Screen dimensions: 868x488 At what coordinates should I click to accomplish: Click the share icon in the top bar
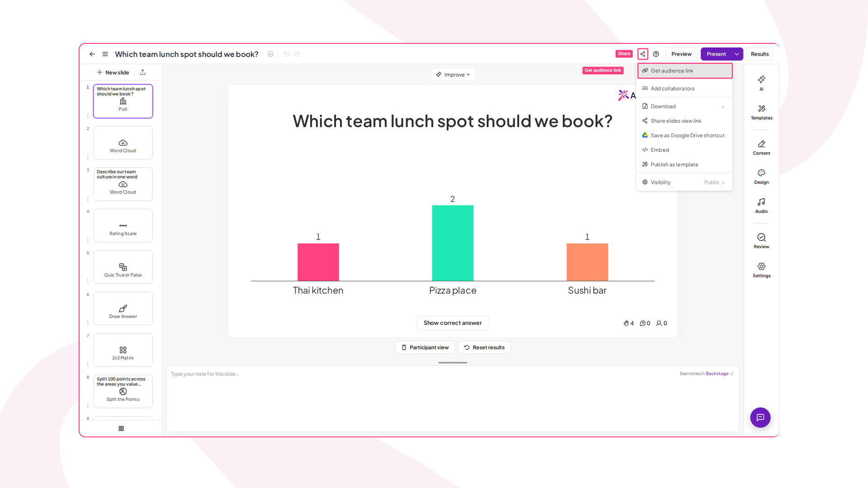tap(642, 54)
